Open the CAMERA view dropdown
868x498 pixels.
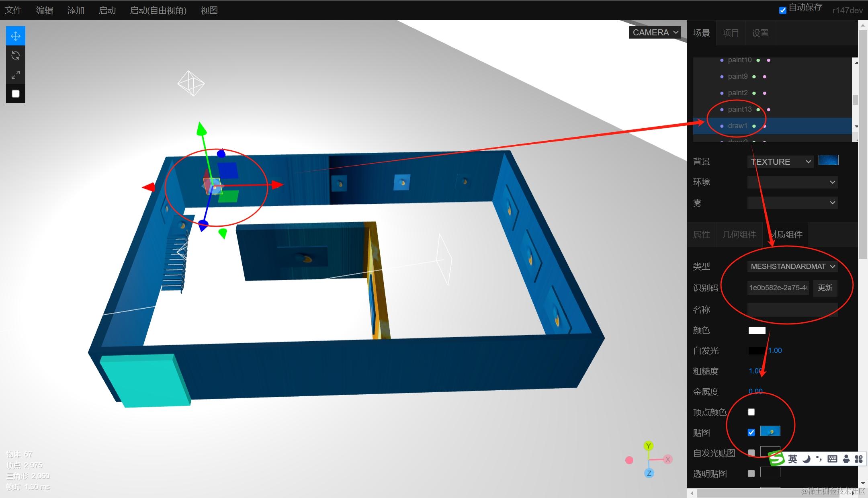tap(655, 33)
